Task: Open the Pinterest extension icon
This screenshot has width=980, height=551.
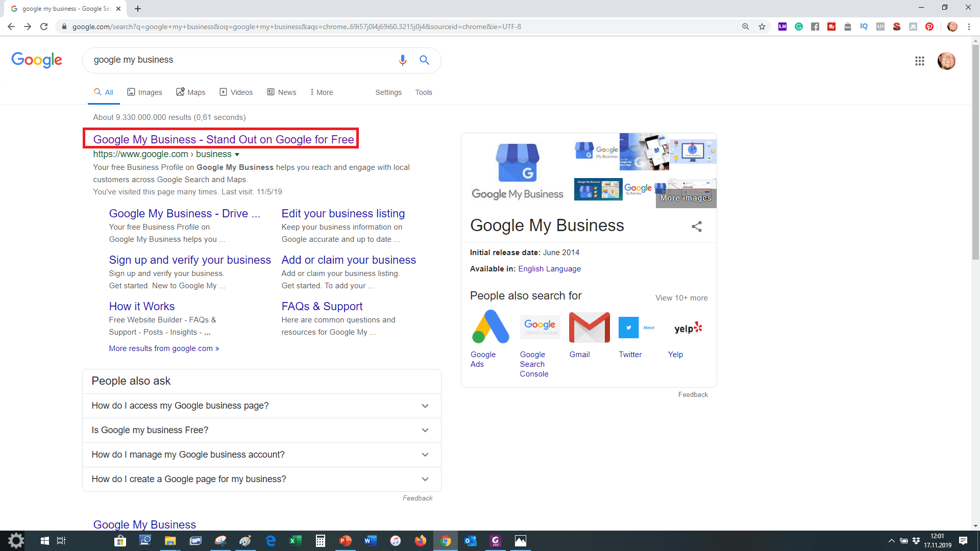Action: pyautogui.click(x=929, y=27)
